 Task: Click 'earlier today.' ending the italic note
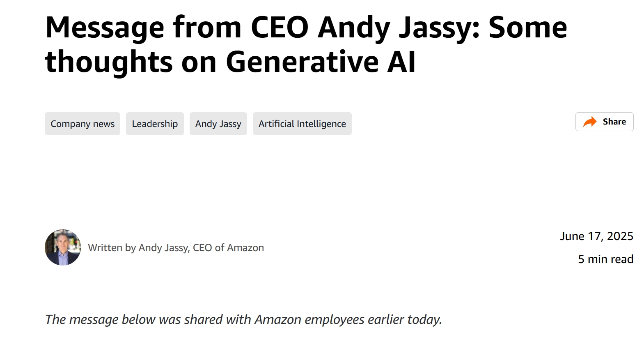pyautogui.click(x=405, y=319)
